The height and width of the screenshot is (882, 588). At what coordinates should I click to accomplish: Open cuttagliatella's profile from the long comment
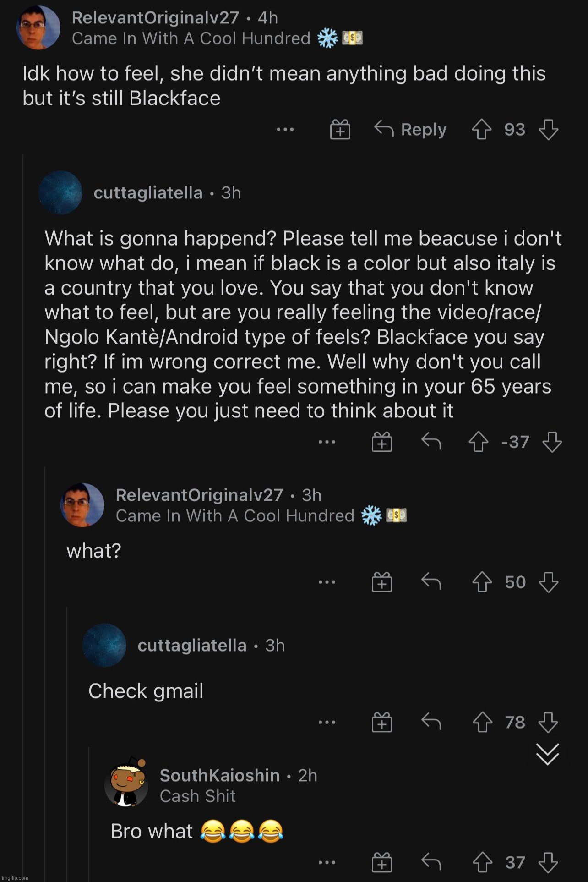(x=148, y=193)
